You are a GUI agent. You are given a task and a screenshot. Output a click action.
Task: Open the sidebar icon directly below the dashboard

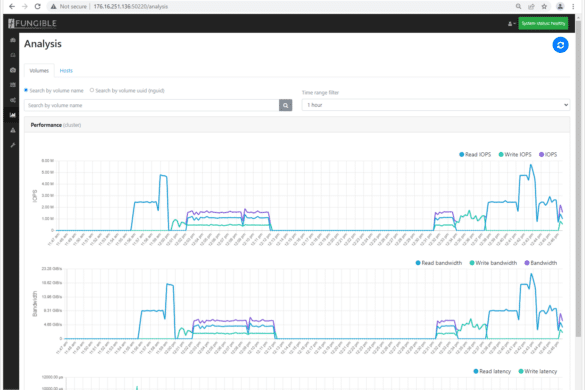tap(13, 55)
